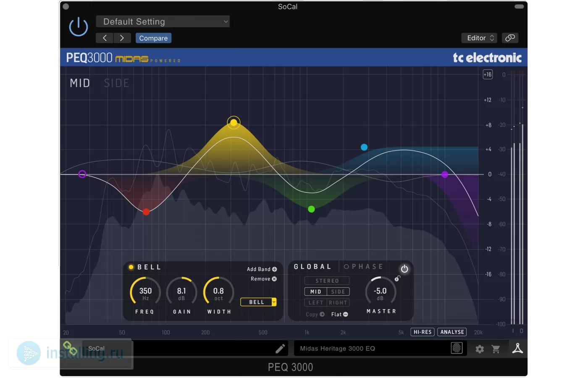Open the settings gear icon

480,349
